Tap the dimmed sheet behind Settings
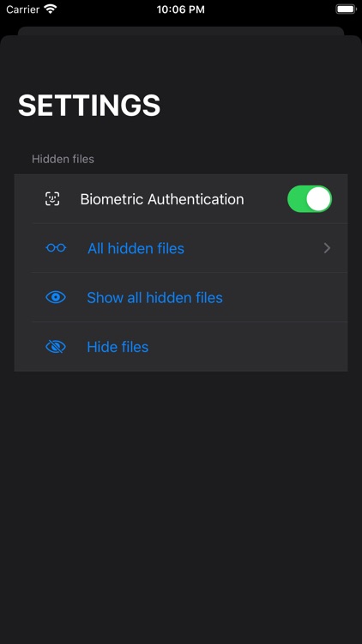Viewport: 362px width, 644px height. click(x=181, y=31)
